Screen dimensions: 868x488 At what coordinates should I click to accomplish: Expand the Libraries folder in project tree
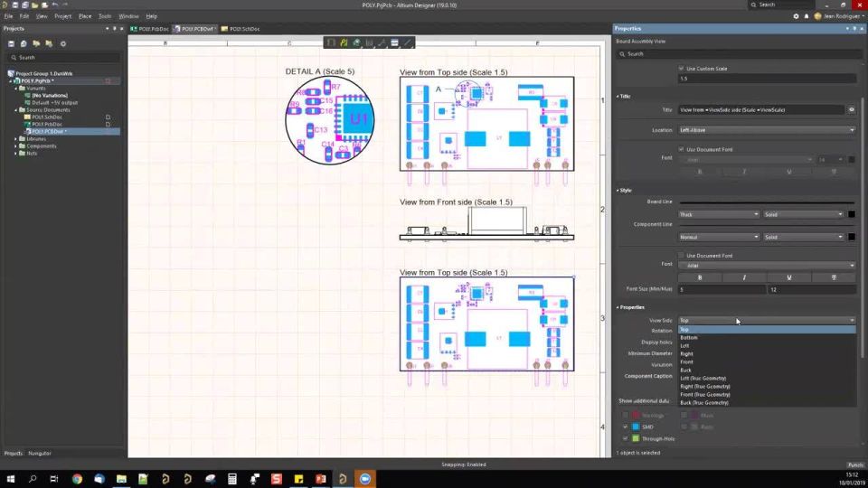pyautogui.click(x=15, y=139)
